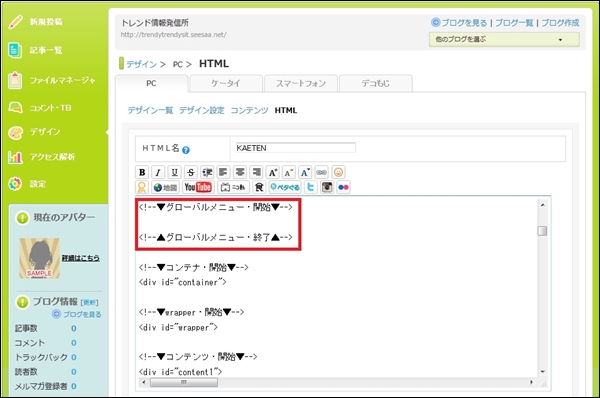Select the PC tab

point(152,83)
